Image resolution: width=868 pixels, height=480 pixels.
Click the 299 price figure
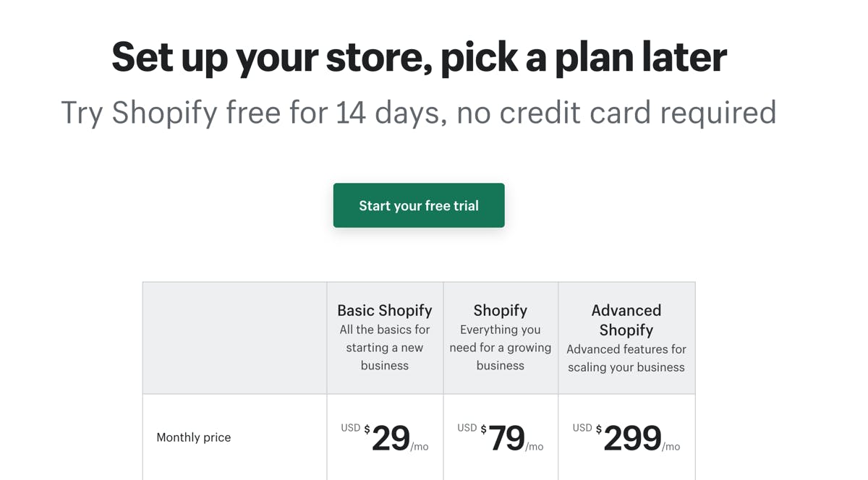(x=632, y=438)
